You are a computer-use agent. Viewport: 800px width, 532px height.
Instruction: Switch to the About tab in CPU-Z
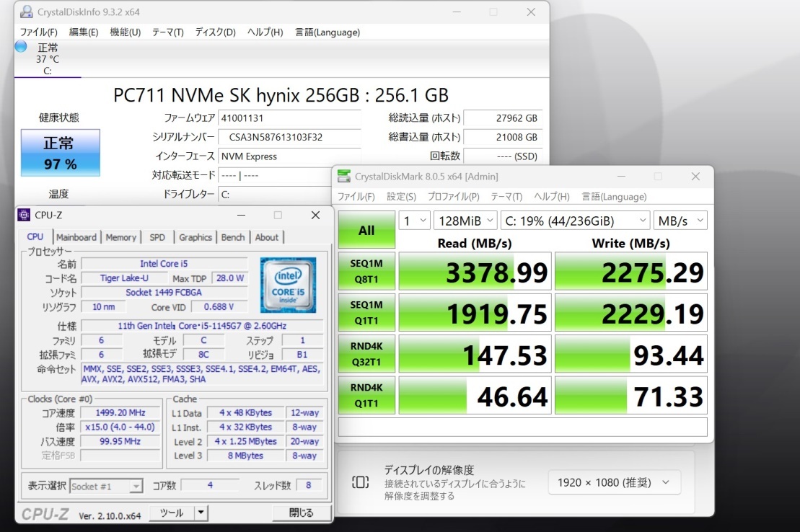[x=267, y=237]
